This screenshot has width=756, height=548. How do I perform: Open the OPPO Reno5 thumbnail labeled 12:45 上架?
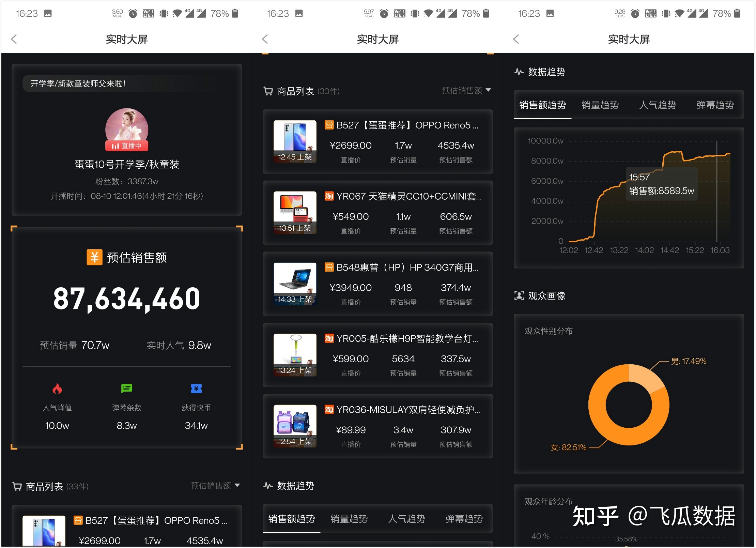point(295,141)
